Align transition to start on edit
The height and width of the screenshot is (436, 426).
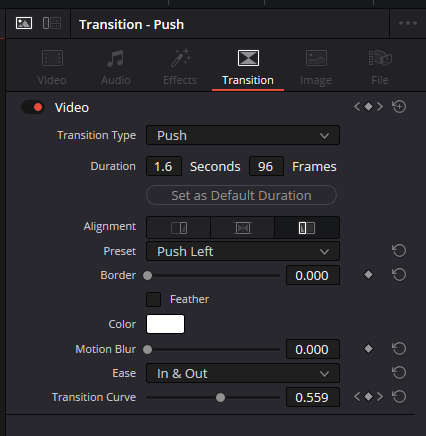[307, 228]
